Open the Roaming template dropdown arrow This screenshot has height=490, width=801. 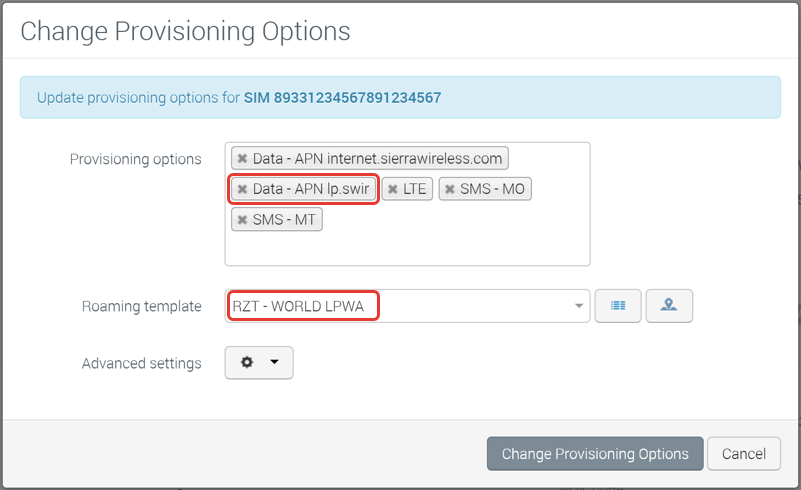pyautogui.click(x=579, y=306)
